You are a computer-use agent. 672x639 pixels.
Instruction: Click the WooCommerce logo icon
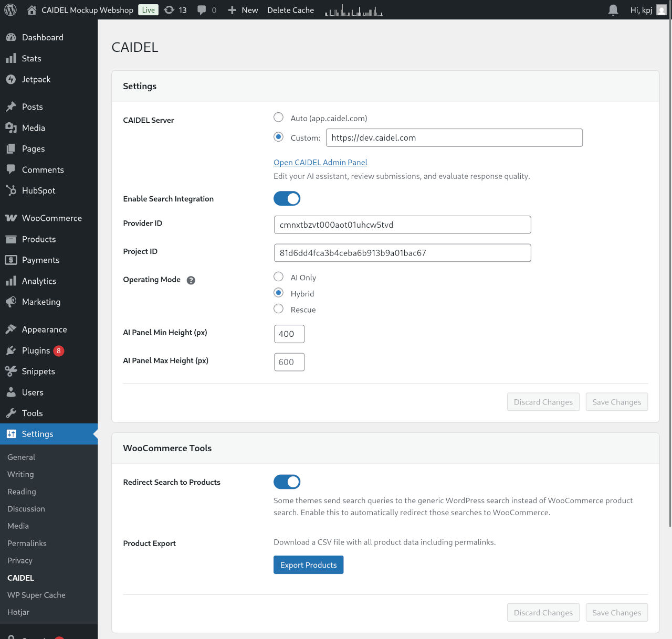pos(11,218)
